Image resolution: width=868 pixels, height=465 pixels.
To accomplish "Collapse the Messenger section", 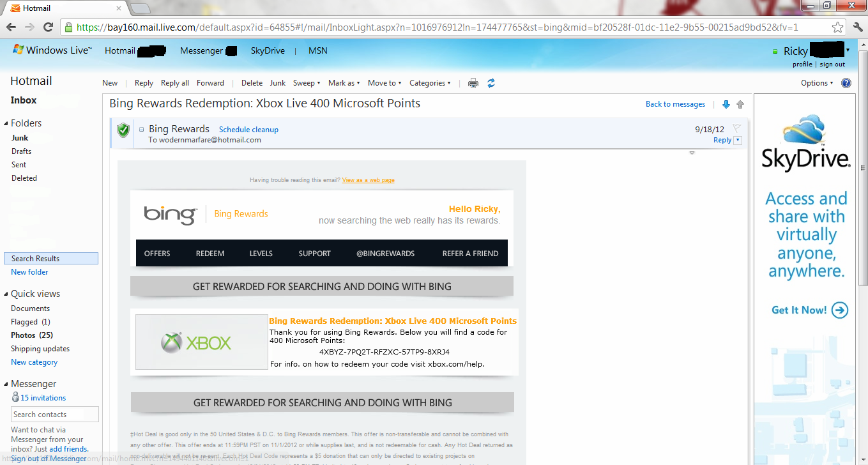I will click(6, 384).
